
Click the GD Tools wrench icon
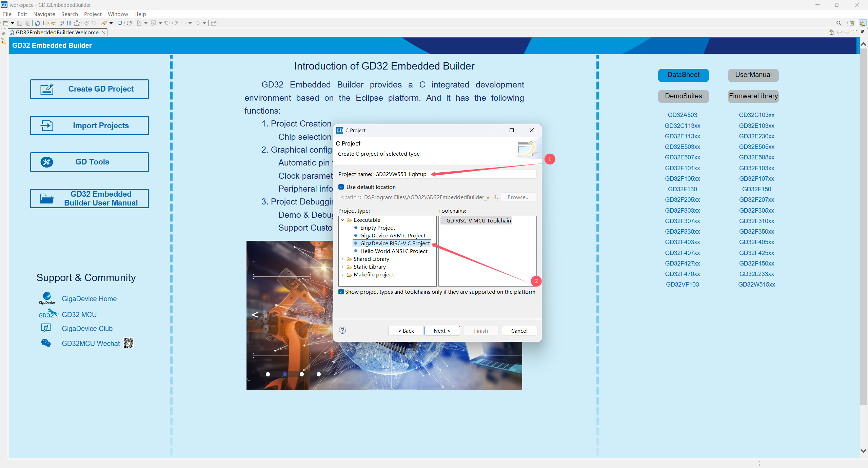tap(47, 162)
